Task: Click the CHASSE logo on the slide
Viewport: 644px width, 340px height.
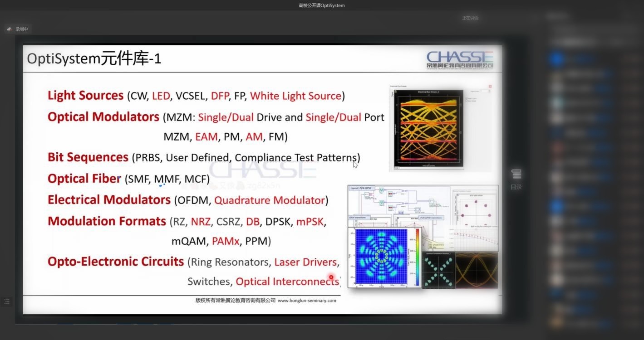Action: click(460, 59)
